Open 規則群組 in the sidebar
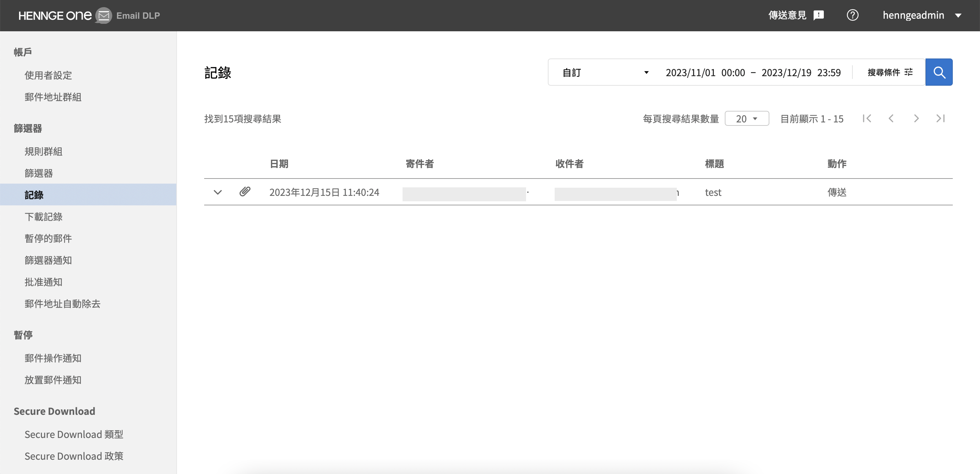Screen dimensions: 980x474 click(43, 151)
